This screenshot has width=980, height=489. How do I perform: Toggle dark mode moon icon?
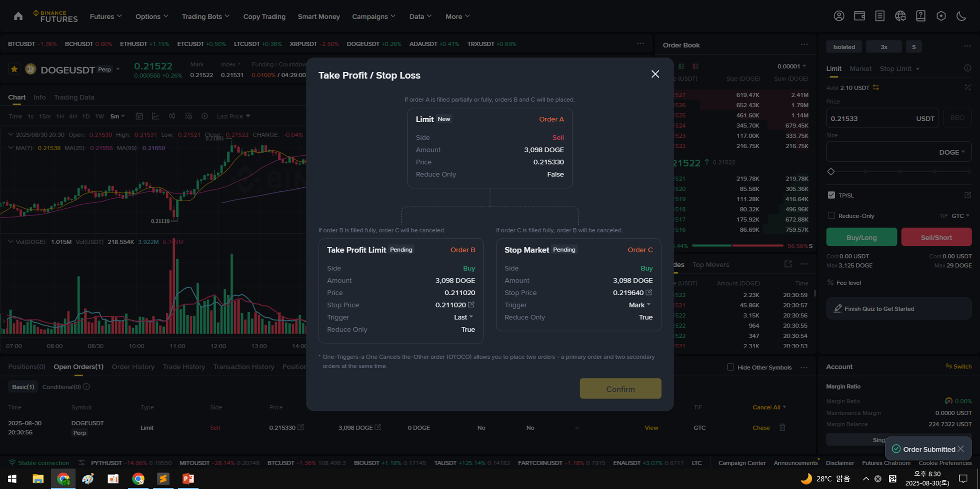[x=961, y=16]
